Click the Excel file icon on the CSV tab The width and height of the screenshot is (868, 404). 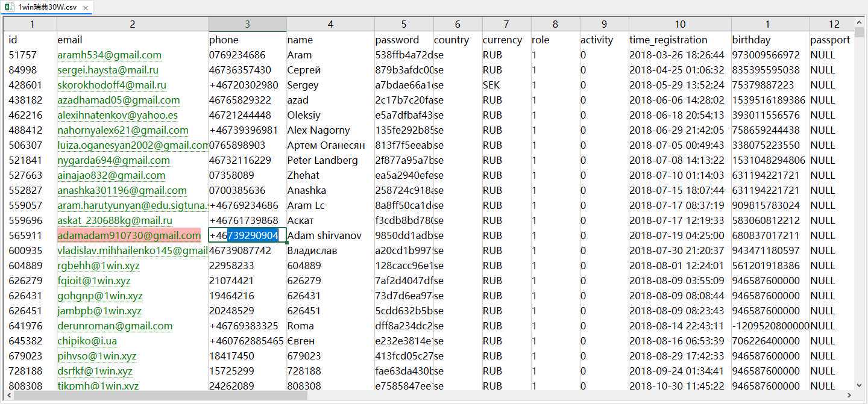(10, 8)
